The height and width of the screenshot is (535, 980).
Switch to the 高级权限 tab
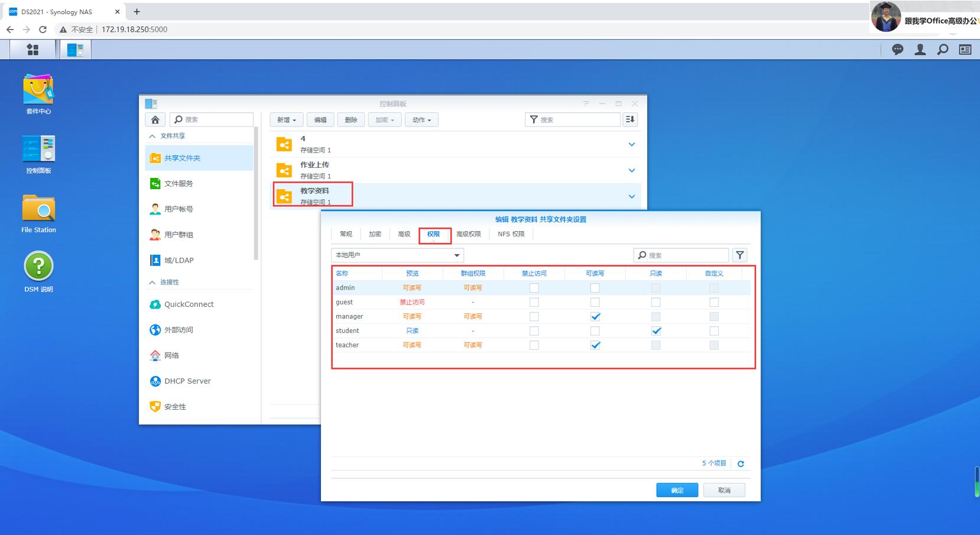pos(468,234)
